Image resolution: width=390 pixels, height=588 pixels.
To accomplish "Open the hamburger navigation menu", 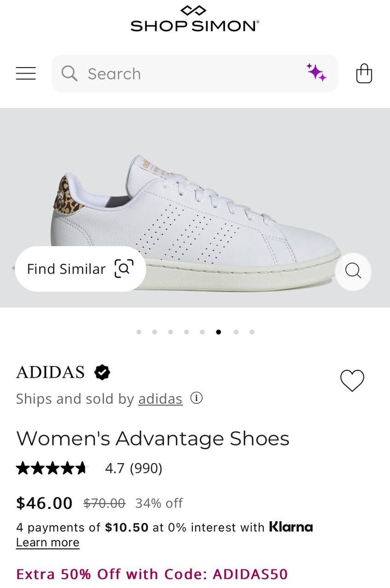I will [26, 73].
